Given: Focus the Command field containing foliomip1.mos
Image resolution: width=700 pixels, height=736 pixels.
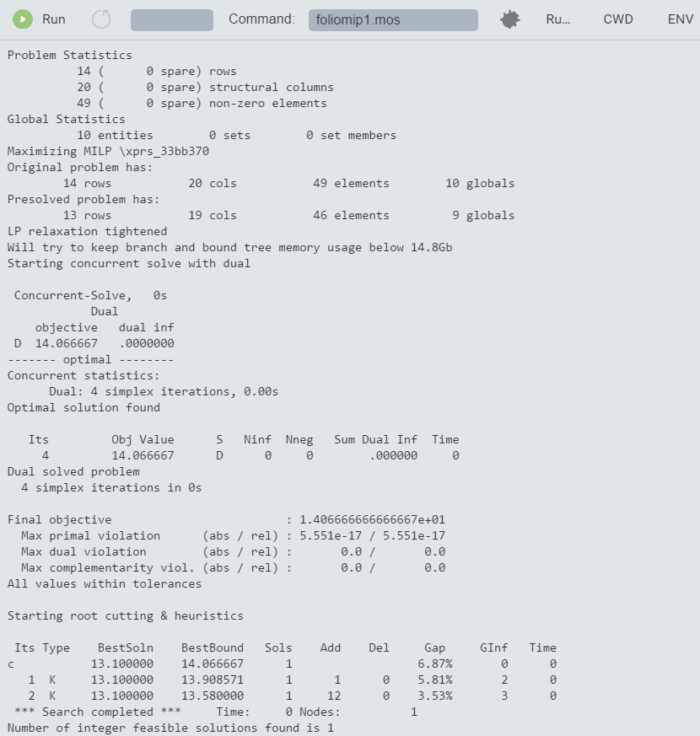Looking at the screenshot, I should tap(393, 20).
